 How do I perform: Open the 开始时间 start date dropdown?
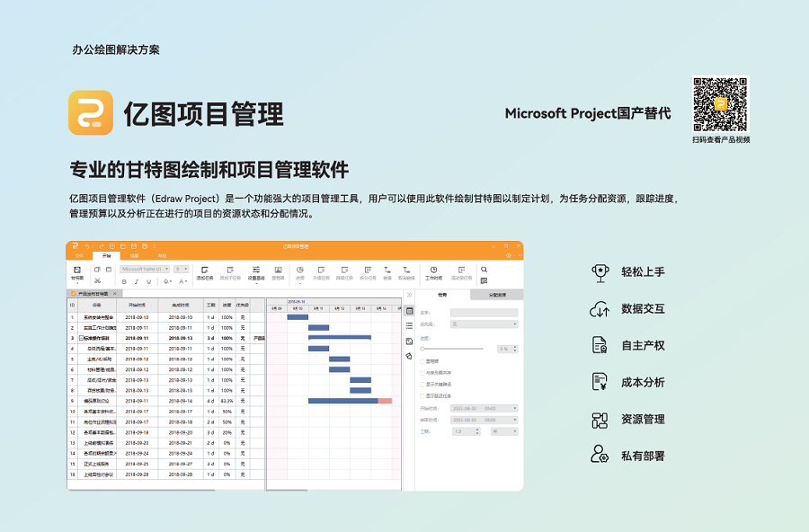coord(484,408)
